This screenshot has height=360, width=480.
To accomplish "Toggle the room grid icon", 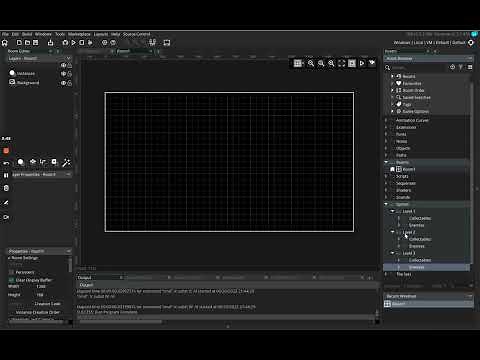I will [298, 63].
